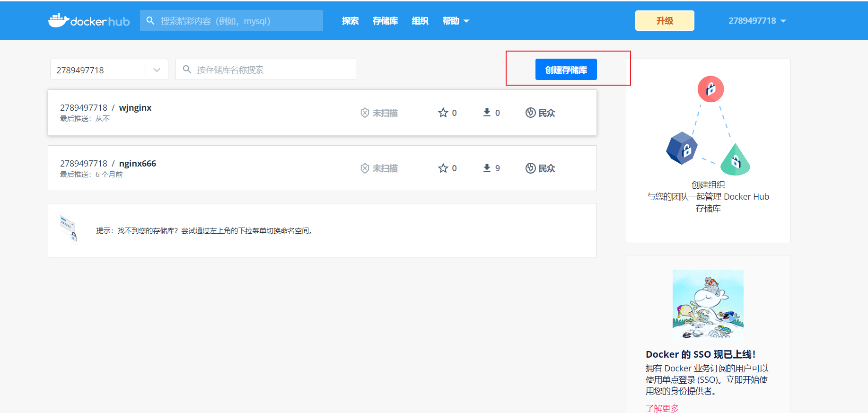Open the 组织 organizations tab
Viewport: 868px width, 413px height.
pos(420,21)
